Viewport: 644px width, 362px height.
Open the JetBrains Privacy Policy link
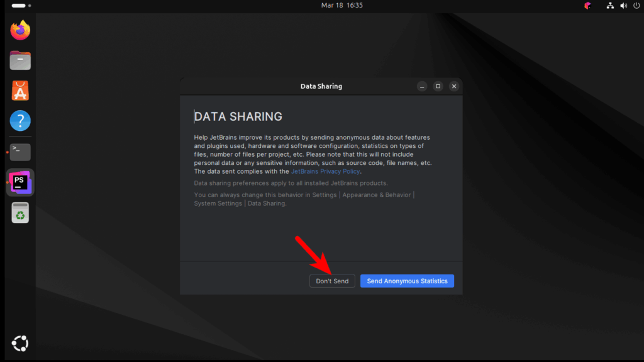[325, 171]
